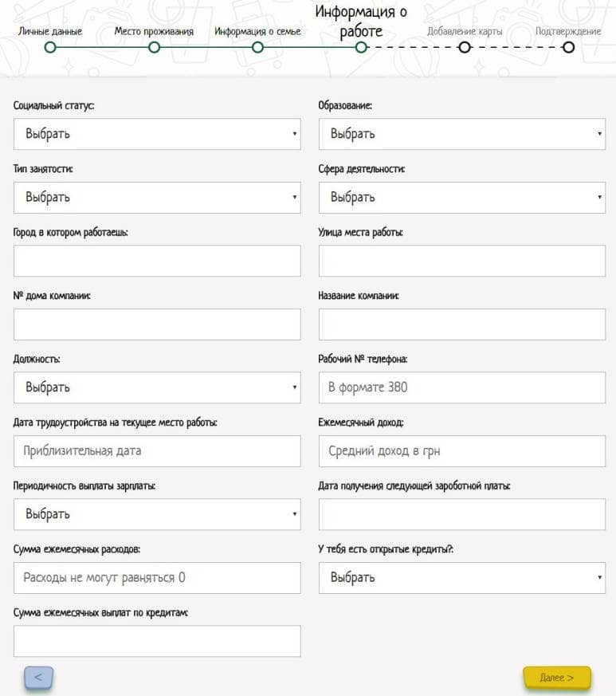Open the Должность dropdown

click(x=157, y=387)
